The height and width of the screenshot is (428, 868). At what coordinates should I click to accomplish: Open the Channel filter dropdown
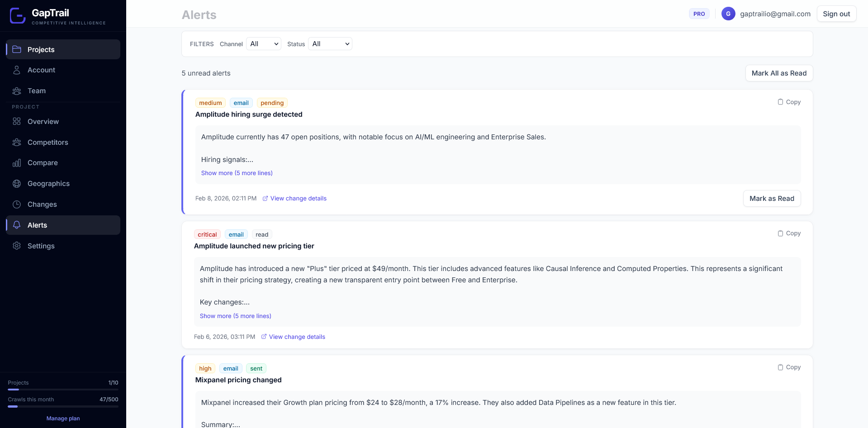[x=264, y=44]
